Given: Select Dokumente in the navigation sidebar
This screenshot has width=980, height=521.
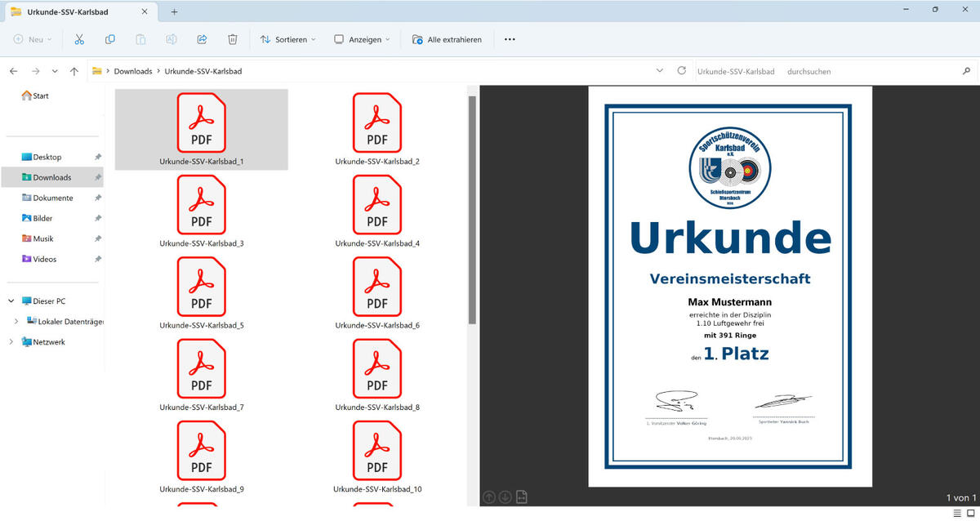Looking at the screenshot, I should (52, 198).
